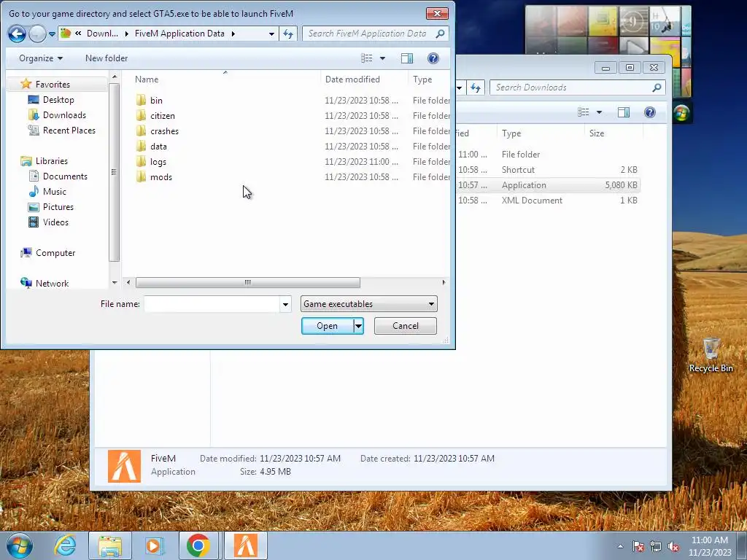Viewport: 747px width, 560px height.
Task: Expand the FiveM Application Data breadcrumb arrow
Action: (x=233, y=34)
